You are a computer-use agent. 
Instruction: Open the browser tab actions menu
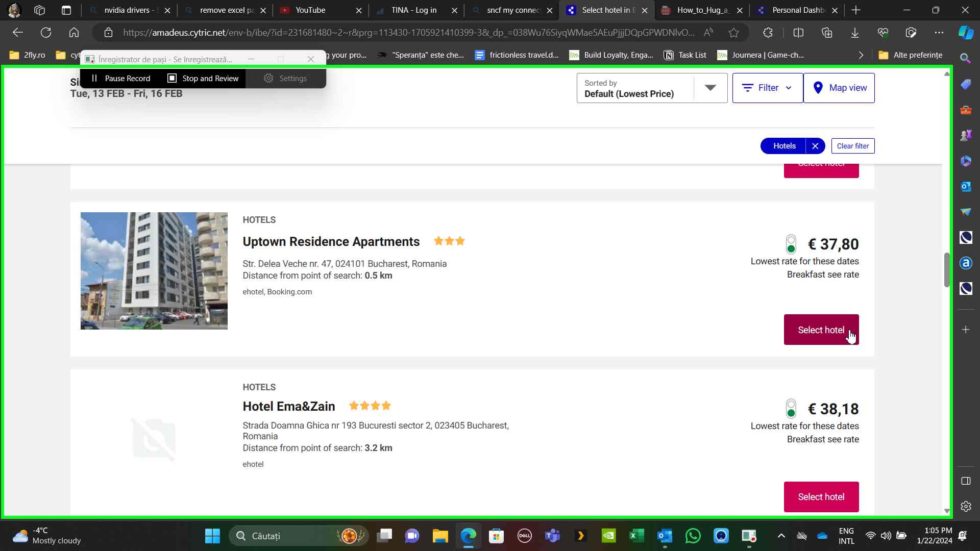point(66,10)
